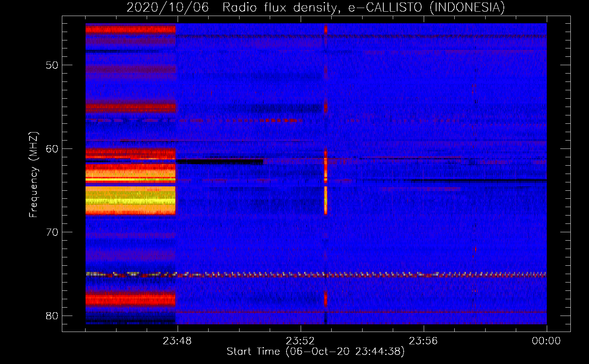
Task: Click the 80 MHz tick label
Action: pos(52,316)
